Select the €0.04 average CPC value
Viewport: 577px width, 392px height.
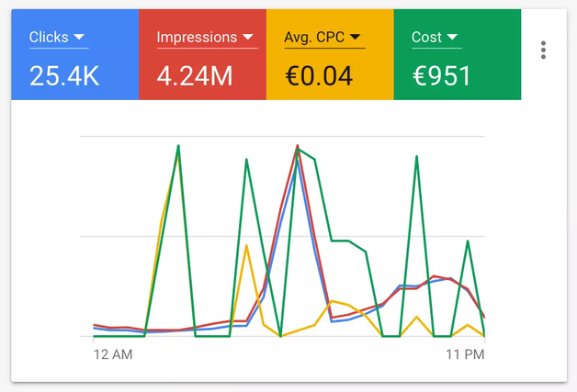pos(318,75)
